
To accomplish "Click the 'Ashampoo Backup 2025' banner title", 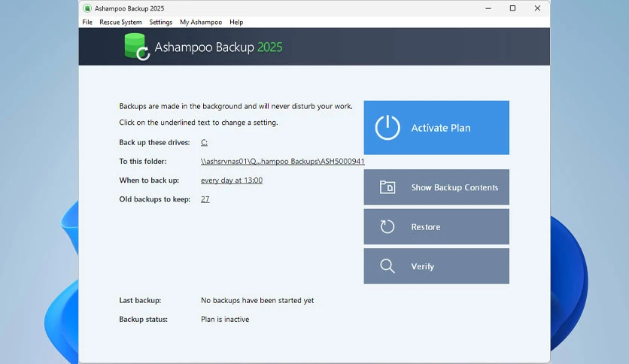I will (218, 47).
